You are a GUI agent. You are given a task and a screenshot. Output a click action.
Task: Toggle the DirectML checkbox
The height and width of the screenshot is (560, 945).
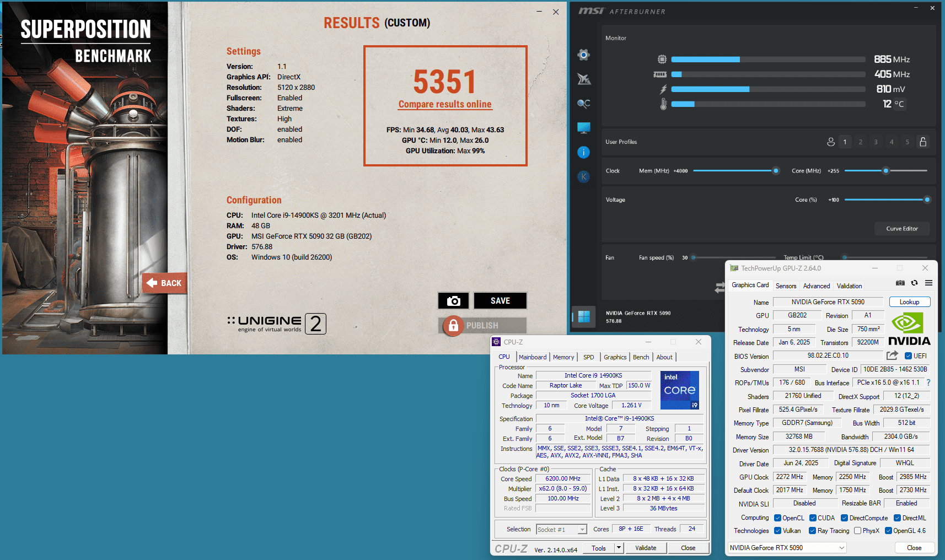pos(897,518)
